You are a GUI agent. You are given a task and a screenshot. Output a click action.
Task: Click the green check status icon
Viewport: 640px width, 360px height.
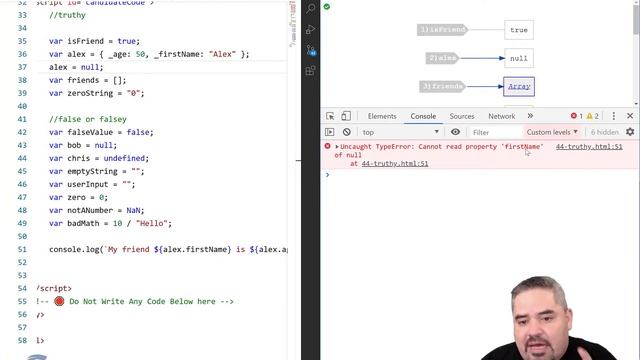(327, 7)
